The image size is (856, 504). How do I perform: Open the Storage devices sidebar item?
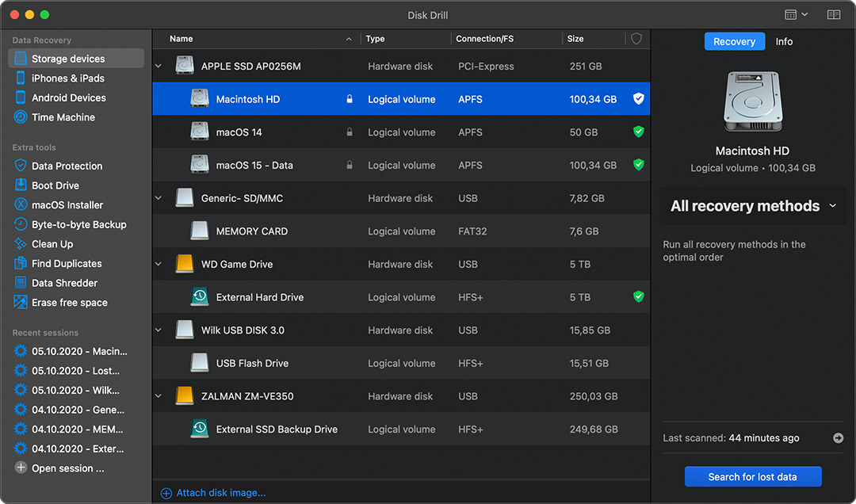[76, 59]
